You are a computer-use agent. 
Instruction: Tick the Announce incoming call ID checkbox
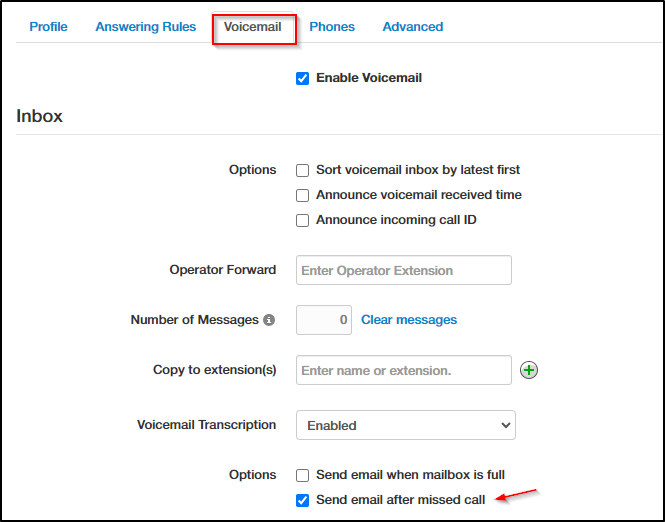(x=303, y=220)
